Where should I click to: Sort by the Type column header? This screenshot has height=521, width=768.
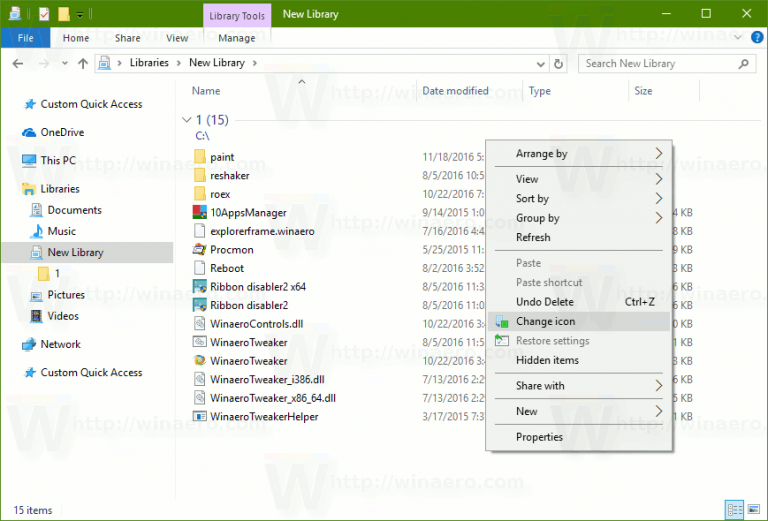[539, 91]
